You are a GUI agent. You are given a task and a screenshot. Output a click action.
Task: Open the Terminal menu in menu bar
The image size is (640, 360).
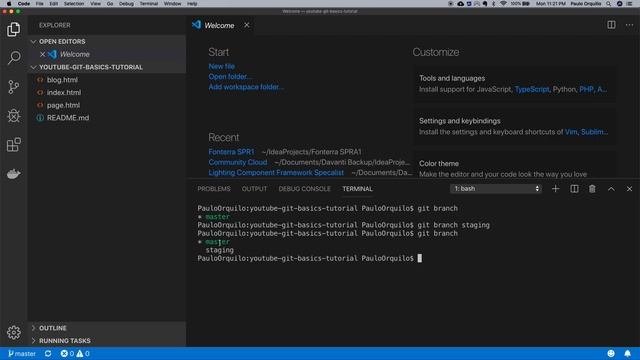coord(149,4)
